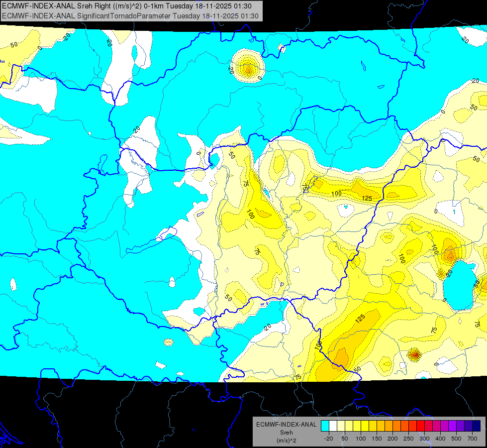
Task: Click the '-20' legend tick label
Action: pyautogui.click(x=328, y=439)
